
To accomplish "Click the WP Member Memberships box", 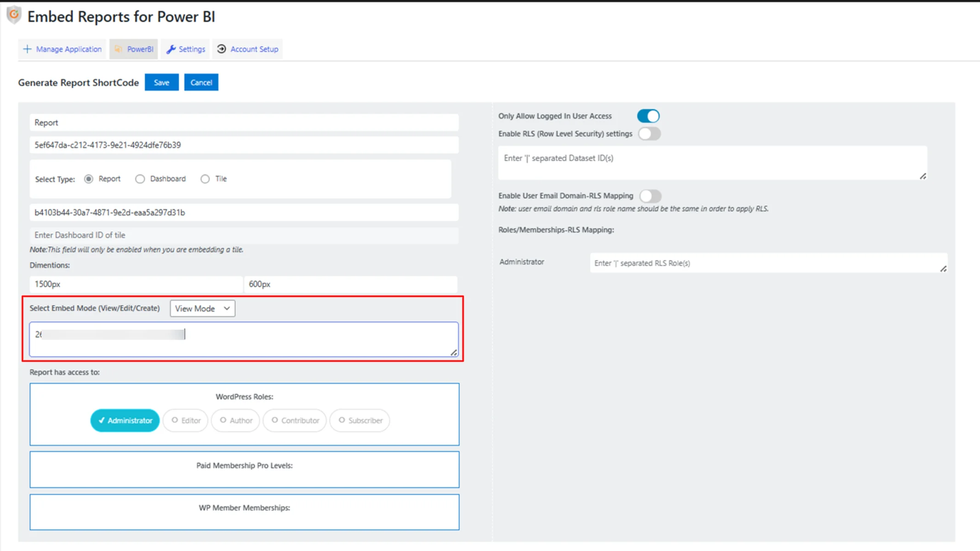I will [x=245, y=512].
